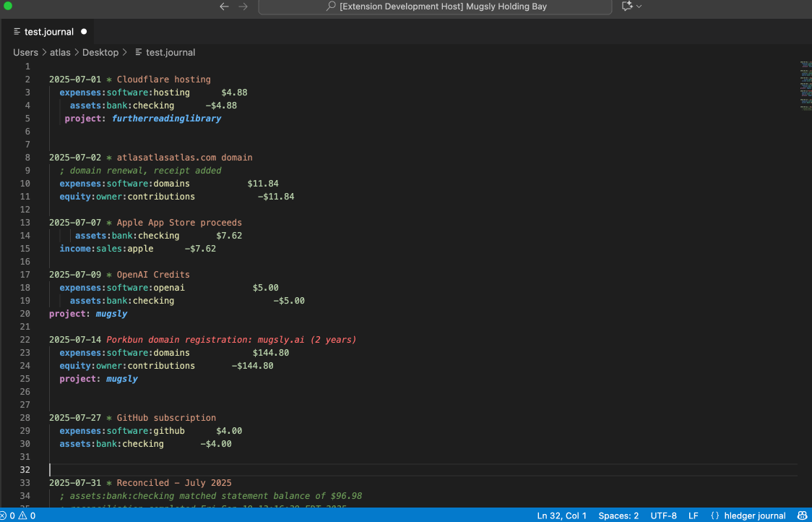Change indentation via Spaces: 2
812x522 pixels.
pyautogui.click(x=618, y=515)
